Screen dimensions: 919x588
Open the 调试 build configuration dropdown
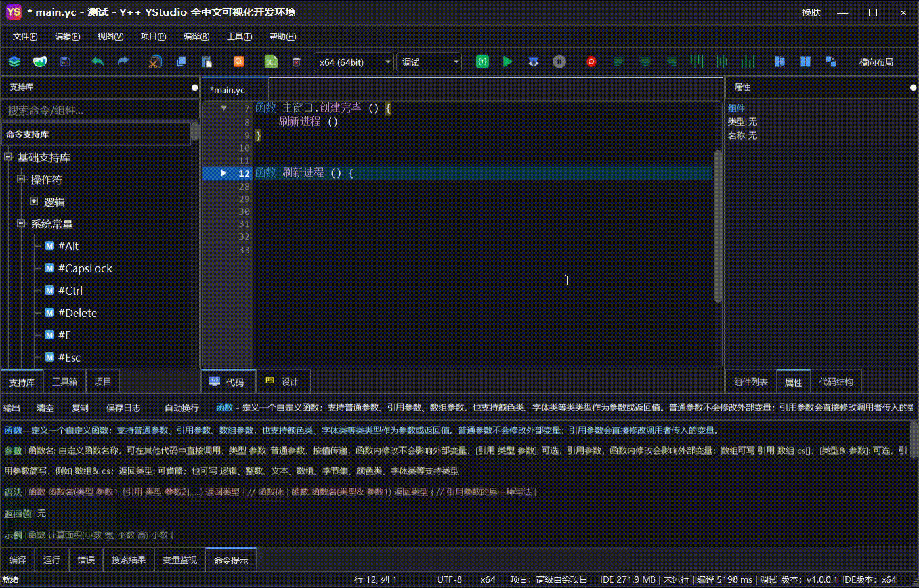tap(429, 62)
